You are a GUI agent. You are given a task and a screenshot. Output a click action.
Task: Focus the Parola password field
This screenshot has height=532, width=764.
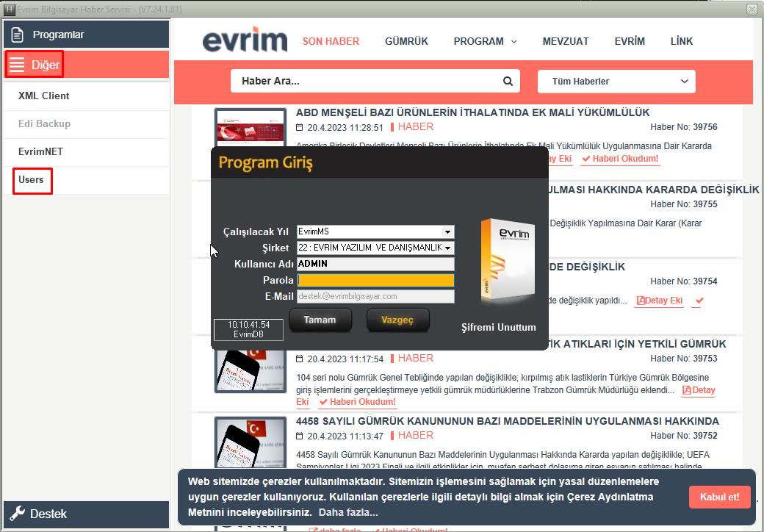tap(375, 280)
